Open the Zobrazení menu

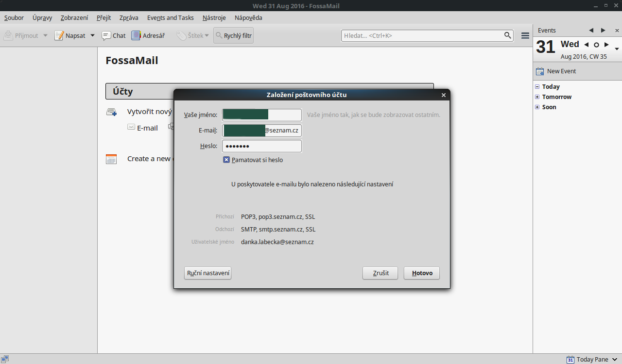[74, 17]
